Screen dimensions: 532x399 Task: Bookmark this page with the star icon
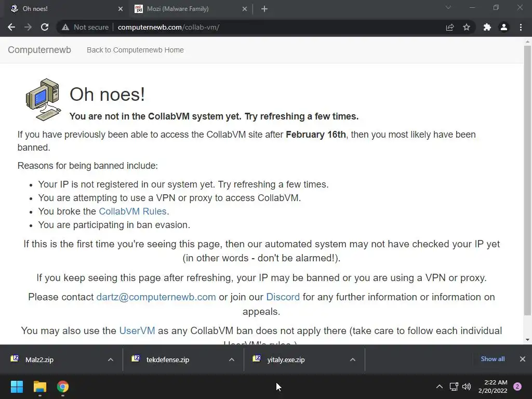pos(467,27)
